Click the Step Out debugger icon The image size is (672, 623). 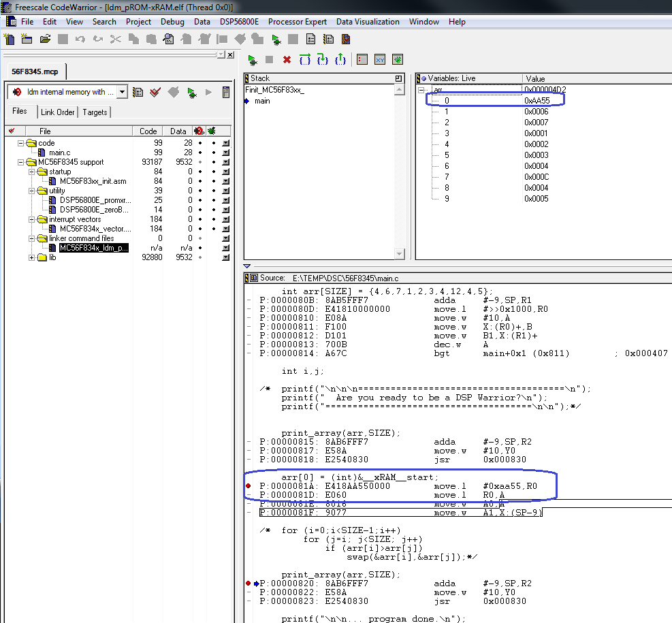(x=340, y=60)
